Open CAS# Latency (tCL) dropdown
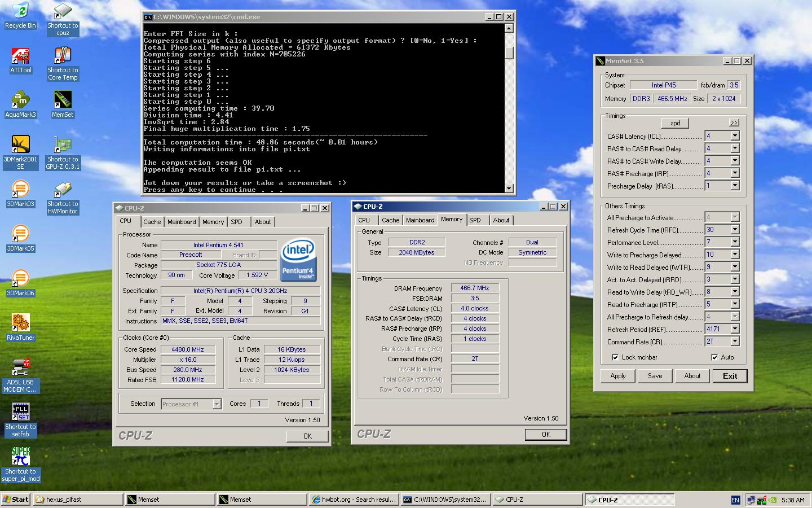812x508 pixels. coord(735,136)
